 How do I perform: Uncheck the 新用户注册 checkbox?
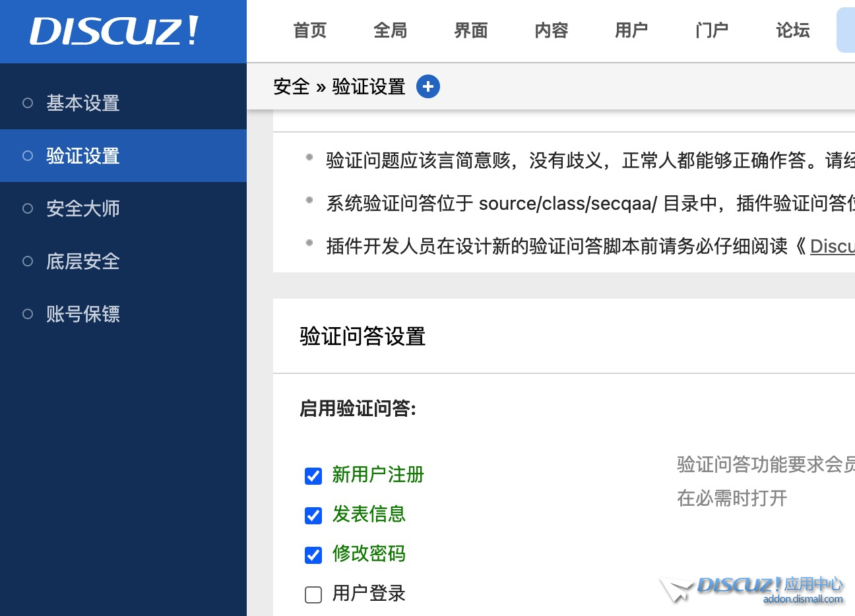[x=313, y=476]
